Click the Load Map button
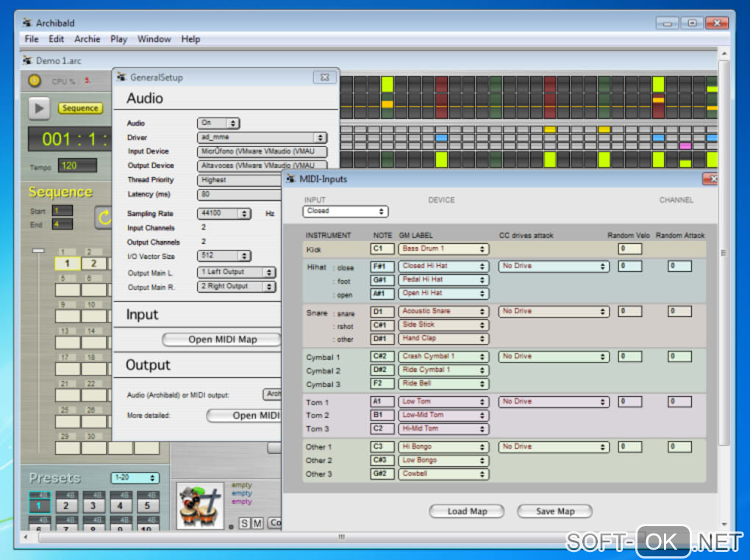This screenshot has width=750, height=560. click(x=467, y=511)
